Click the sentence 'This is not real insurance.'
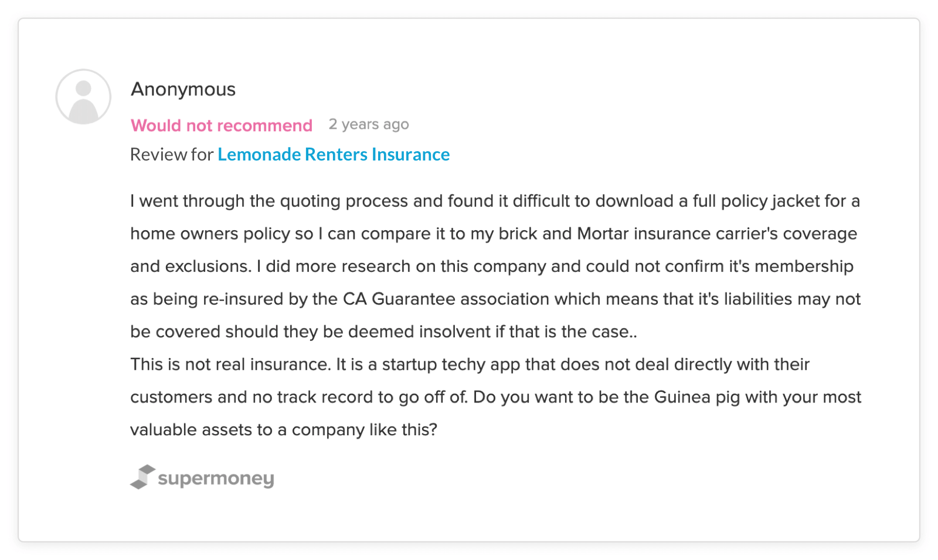This screenshot has height=560, width=938. coord(230,364)
